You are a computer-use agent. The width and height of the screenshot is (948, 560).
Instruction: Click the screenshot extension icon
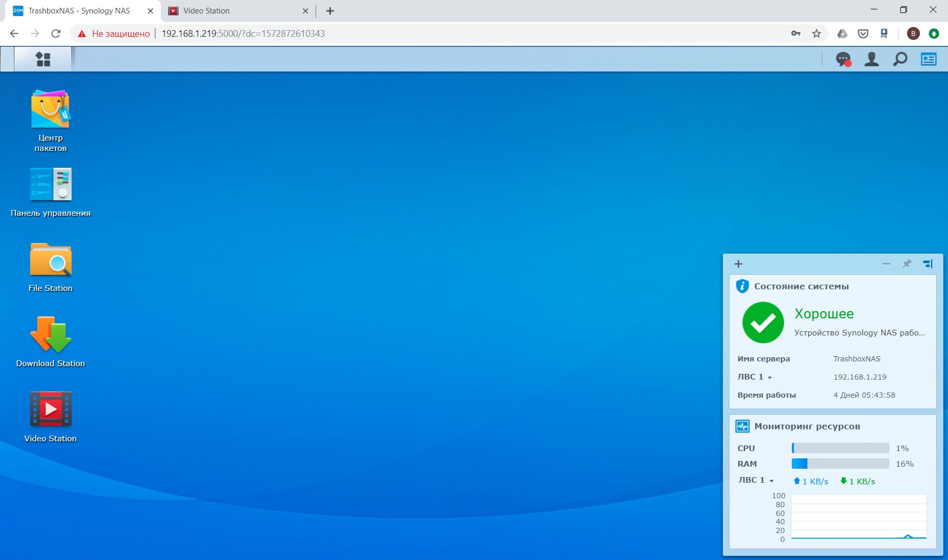click(884, 34)
